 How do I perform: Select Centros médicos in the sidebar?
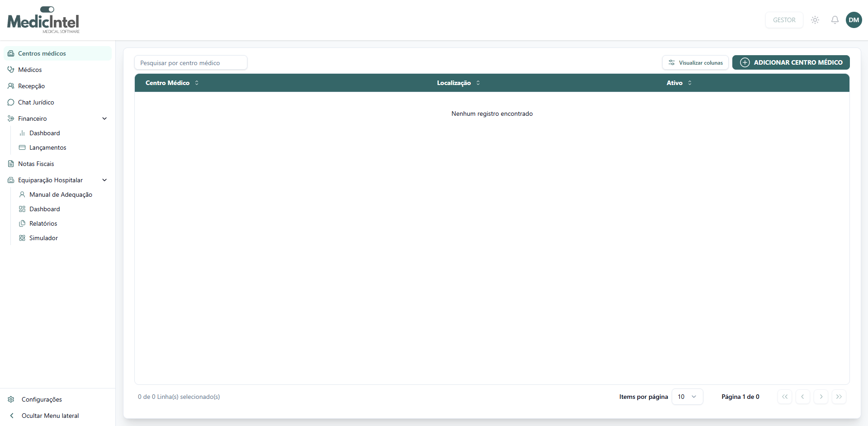[x=42, y=53]
